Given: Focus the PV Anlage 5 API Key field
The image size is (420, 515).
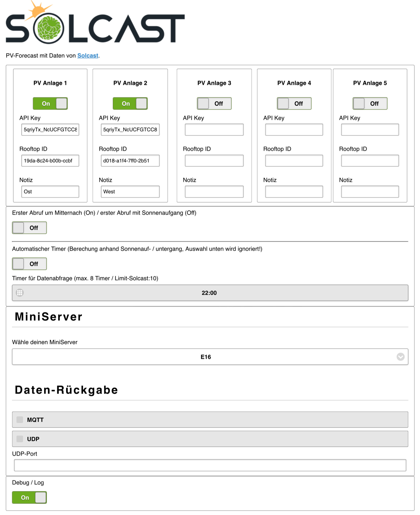Looking at the screenshot, I should (370, 130).
